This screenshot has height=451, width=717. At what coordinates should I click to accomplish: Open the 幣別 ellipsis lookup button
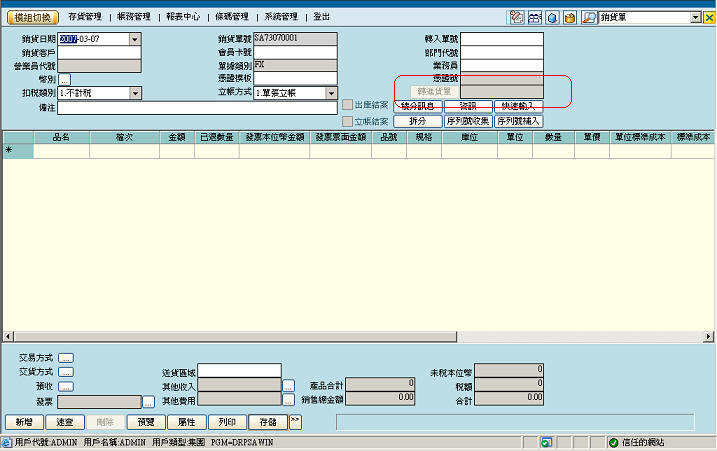65,79
